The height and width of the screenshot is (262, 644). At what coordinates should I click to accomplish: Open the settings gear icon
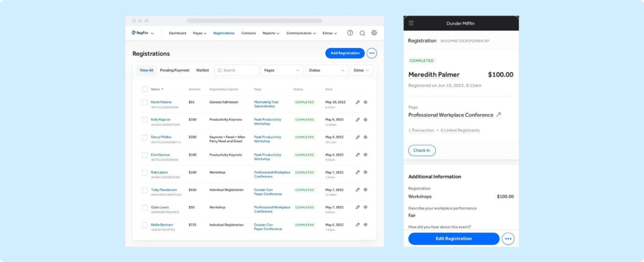(x=374, y=33)
